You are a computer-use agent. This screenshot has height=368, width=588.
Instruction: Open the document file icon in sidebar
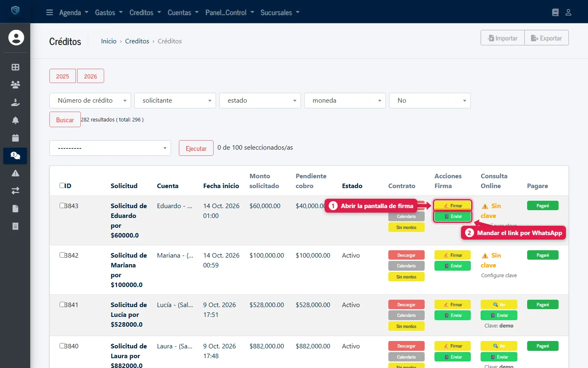coord(16,209)
